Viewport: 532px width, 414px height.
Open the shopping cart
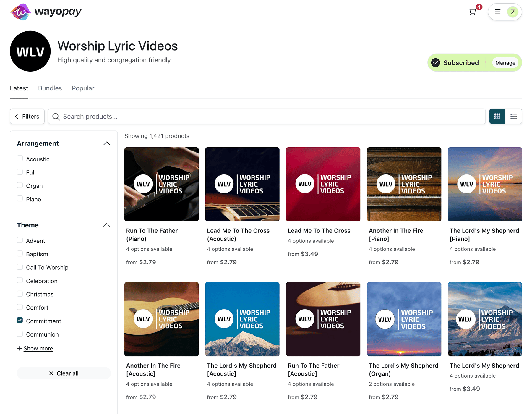point(472,12)
